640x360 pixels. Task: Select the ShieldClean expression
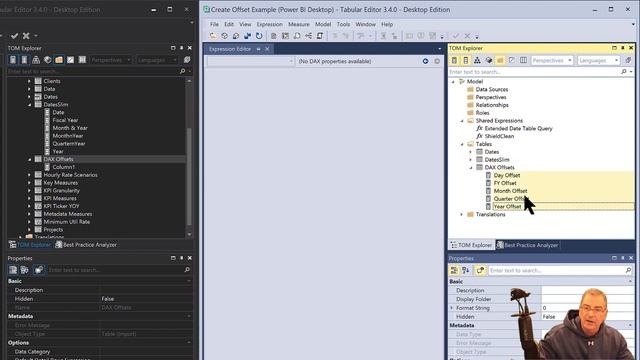pos(499,136)
